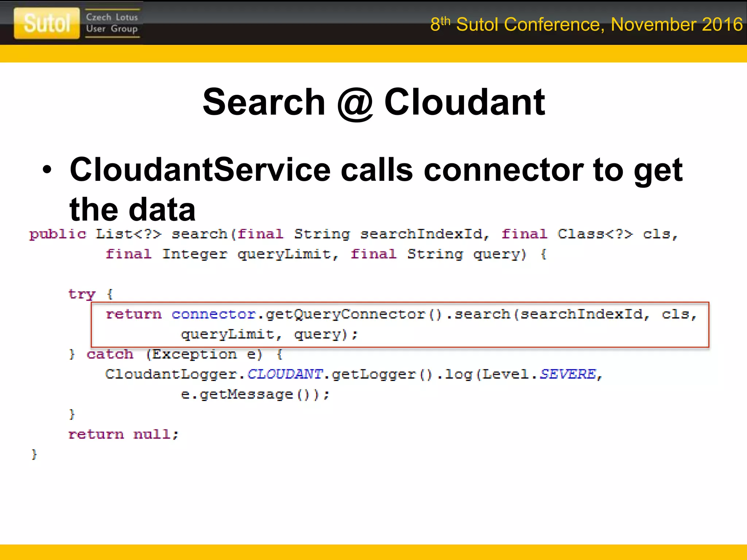Screen dimensions: 747x560
Task: Click the 'try' keyword in code
Action: point(82,294)
